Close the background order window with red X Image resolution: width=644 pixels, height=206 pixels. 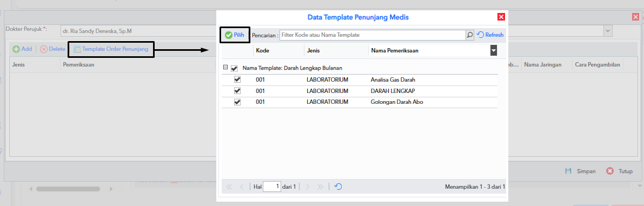[x=636, y=17]
